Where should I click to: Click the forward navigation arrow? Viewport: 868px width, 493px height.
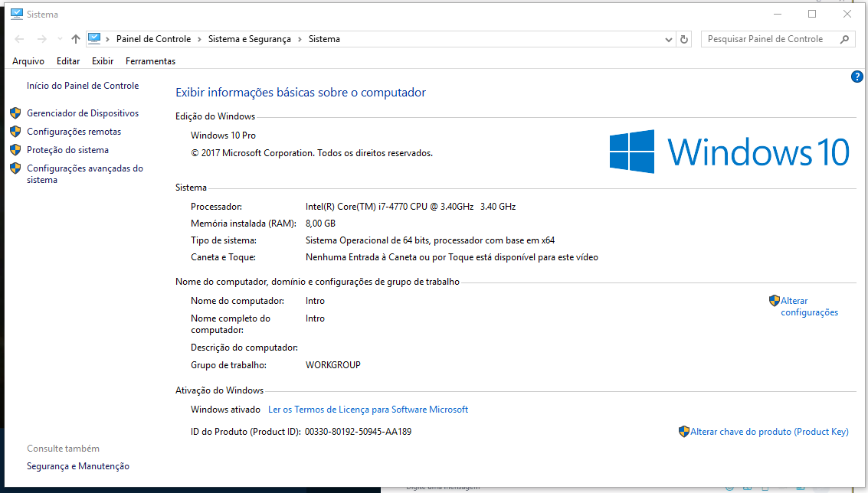point(42,39)
